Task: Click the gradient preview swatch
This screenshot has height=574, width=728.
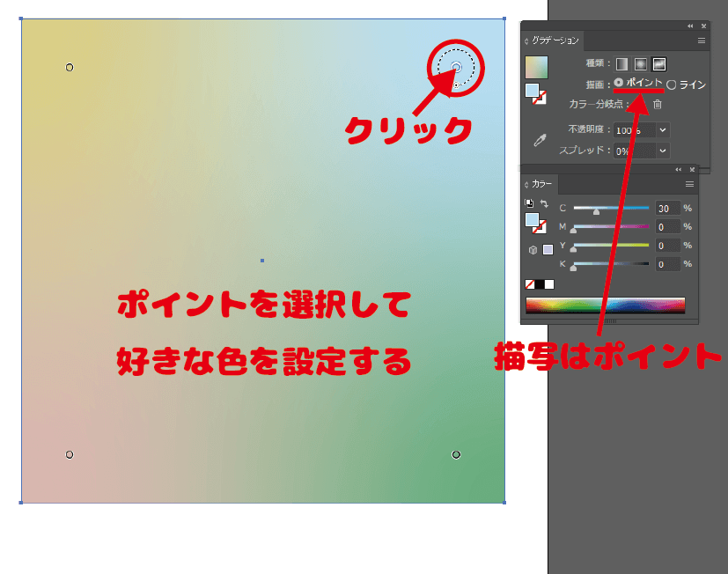Action: [536, 67]
